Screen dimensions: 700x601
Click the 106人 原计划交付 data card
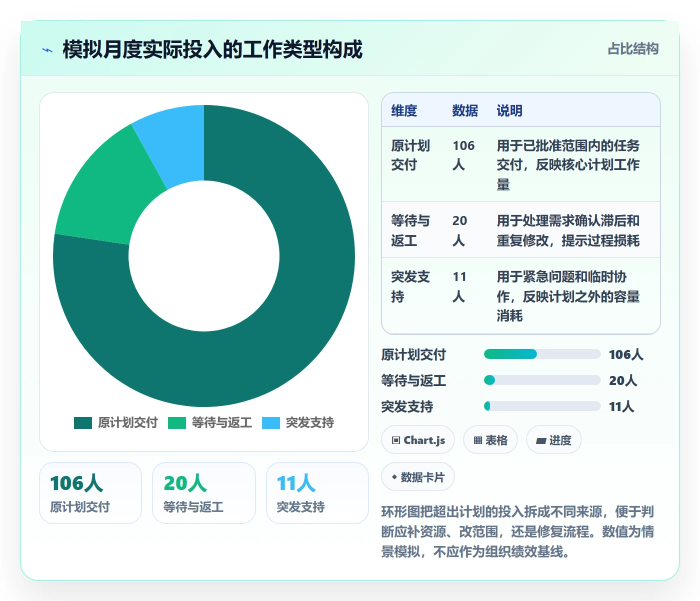[x=90, y=493]
